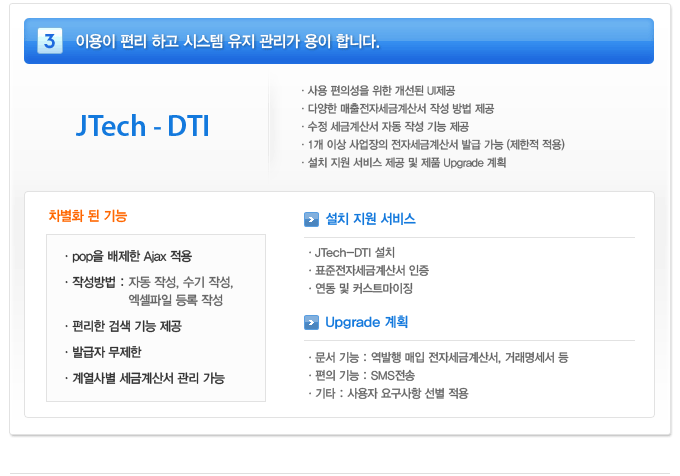
Task: Click text 엑셀파일 등록 작성
Action: (176, 300)
